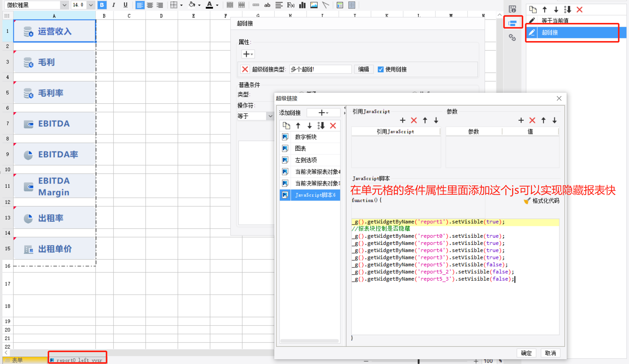This screenshot has width=629, height=364.
Task: Toggle the 数字板块 link checkbox
Action: (285, 137)
